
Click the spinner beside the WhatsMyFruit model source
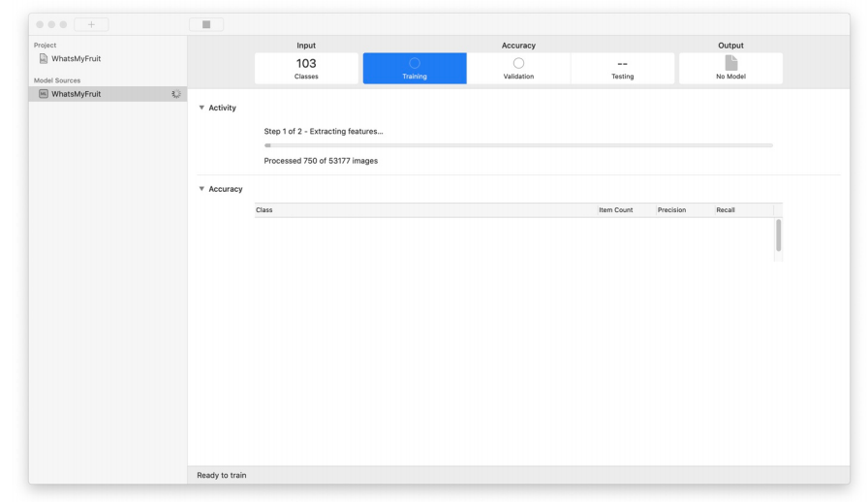point(175,94)
